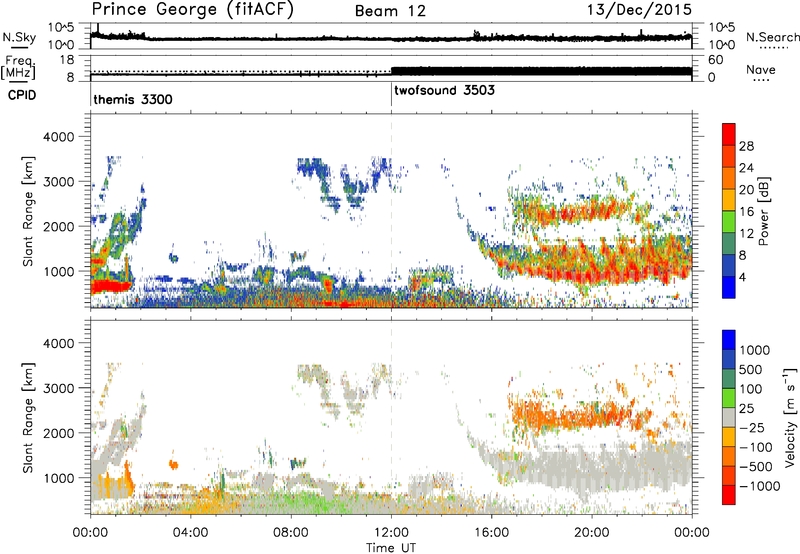The image size is (800, 554).
Task: Click "Slant Range [km]" label of the power panel
Action: [x=28, y=211]
